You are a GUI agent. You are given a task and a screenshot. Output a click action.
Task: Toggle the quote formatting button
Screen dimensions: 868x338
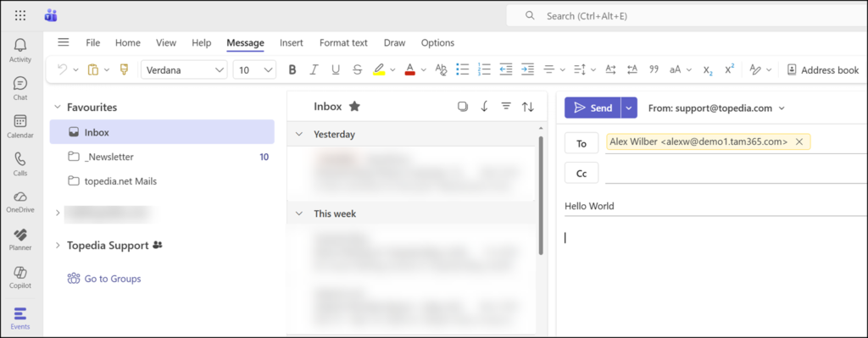[654, 69]
